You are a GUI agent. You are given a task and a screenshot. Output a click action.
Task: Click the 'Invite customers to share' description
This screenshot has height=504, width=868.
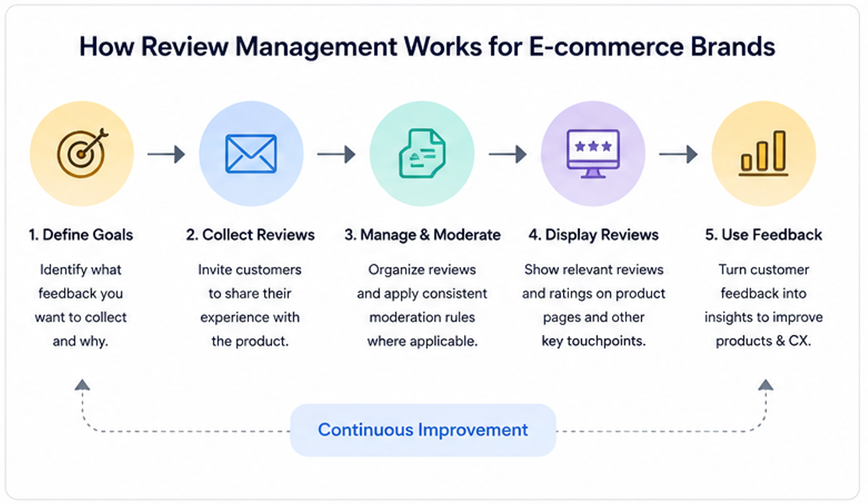250,305
